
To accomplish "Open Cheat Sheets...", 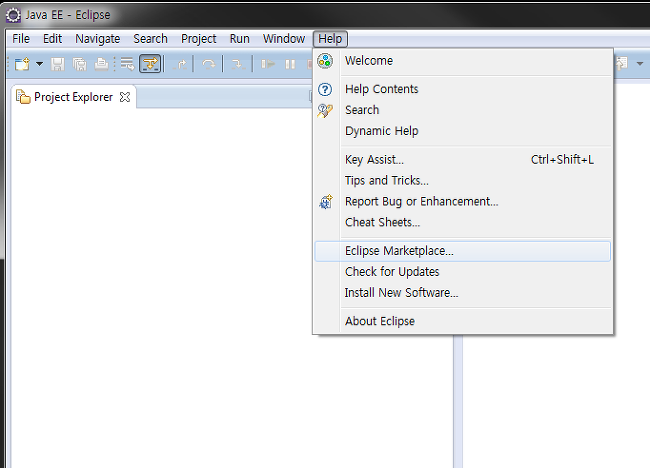I will 463,223.
